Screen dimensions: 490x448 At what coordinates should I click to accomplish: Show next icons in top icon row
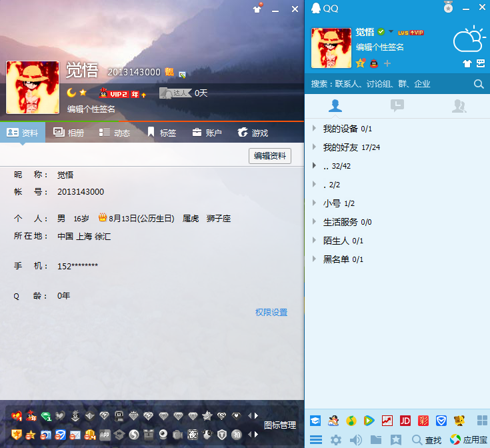coord(257,416)
